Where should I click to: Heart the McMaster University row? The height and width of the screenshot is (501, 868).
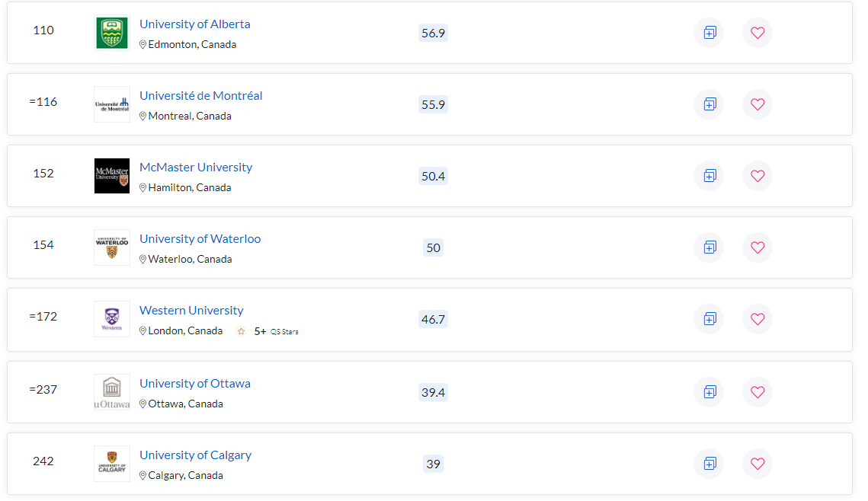pyautogui.click(x=757, y=176)
